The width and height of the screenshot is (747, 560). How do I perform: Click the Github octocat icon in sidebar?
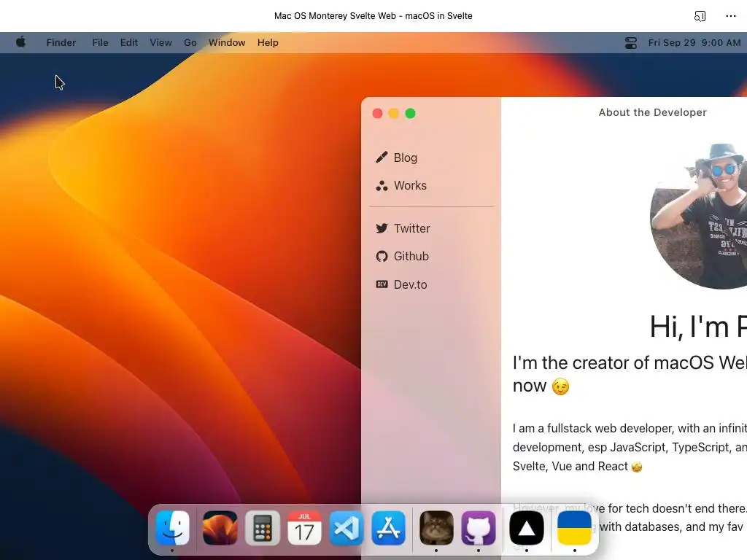382,256
